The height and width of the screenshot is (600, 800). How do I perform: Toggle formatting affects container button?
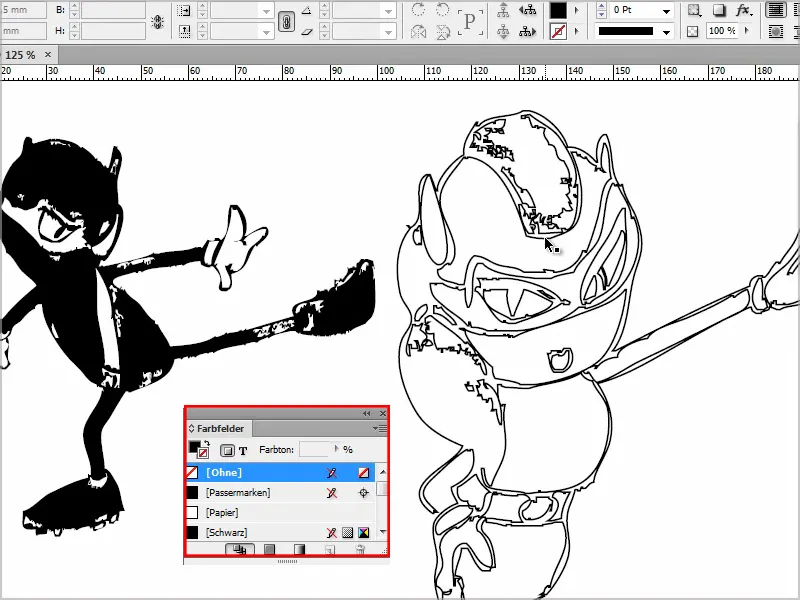click(227, 451)
